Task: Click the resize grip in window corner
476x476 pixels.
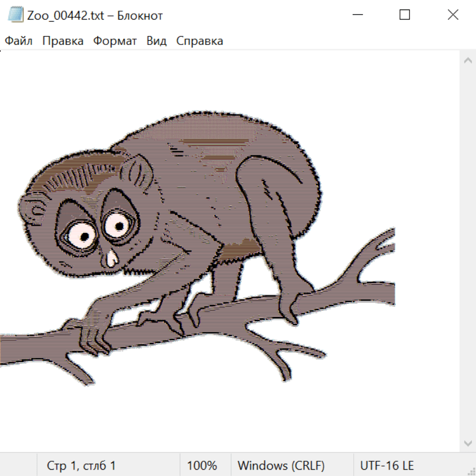Action: coord(472,472)
